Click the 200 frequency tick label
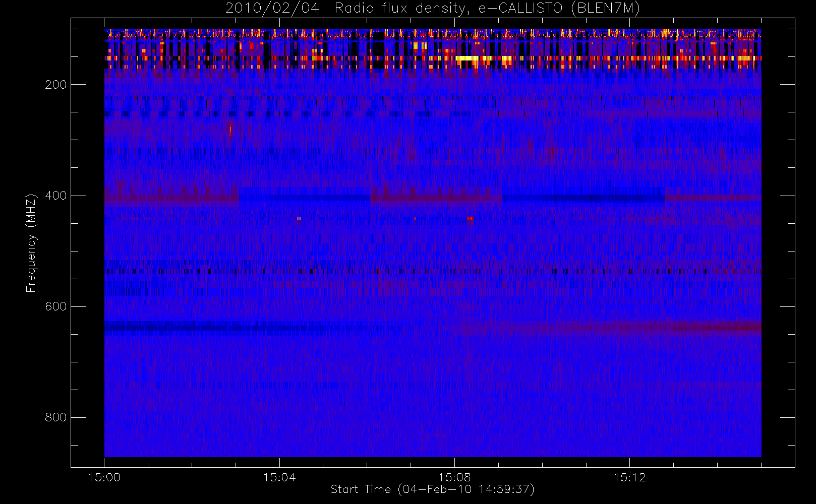The width and height of the screenshot is (816, 504). [55, 85]
